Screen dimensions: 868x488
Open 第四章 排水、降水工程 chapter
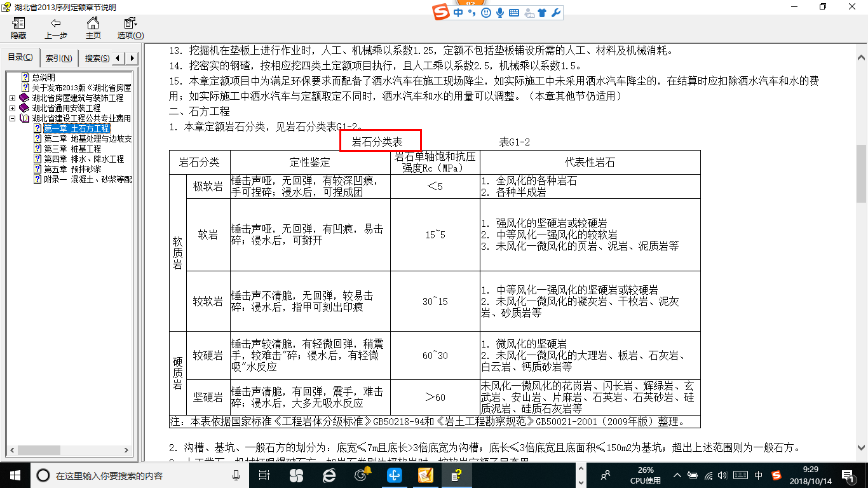click(83, 159)
